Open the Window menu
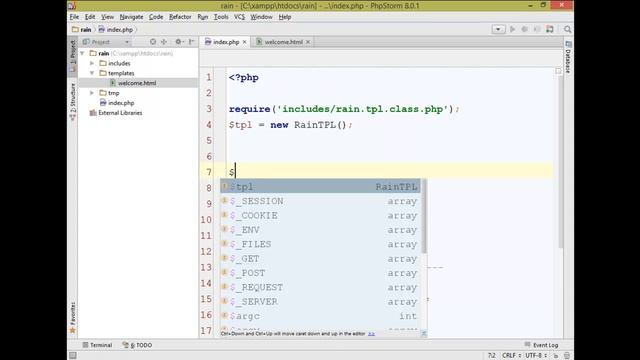Viewport: 640px width, 360px height. [261, 17]
